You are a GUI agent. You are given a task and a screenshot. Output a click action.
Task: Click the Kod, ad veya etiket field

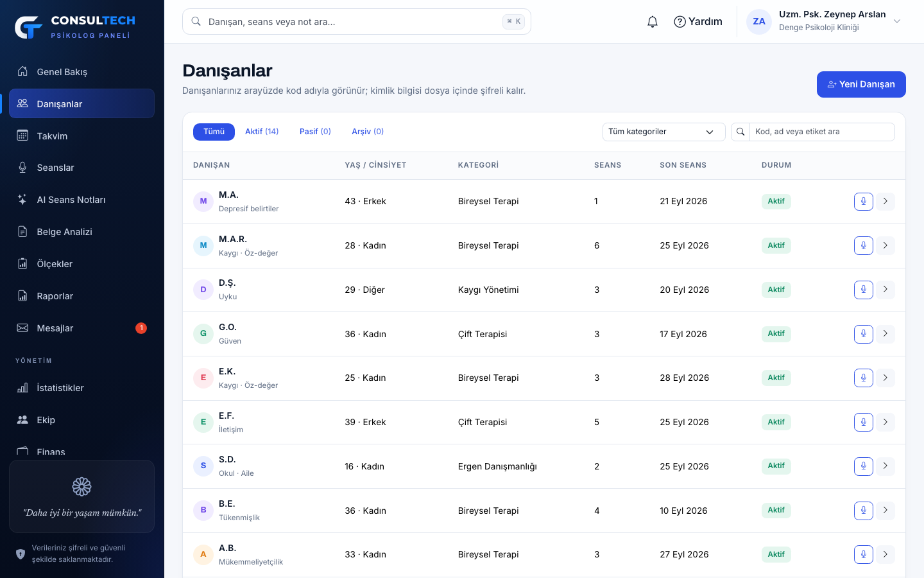[x=822, y=132]
